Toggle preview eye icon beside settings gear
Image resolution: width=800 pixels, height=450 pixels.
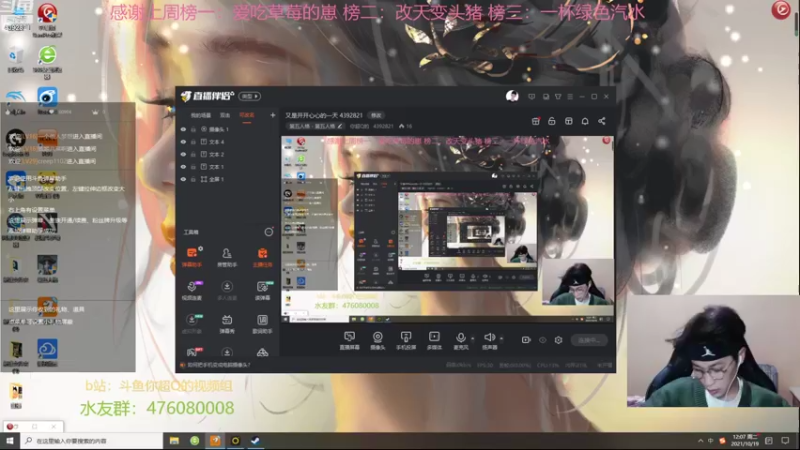pyautogui.click(x=542, y=340)
